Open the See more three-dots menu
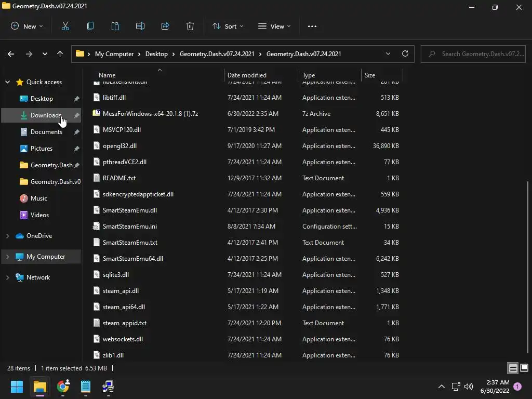Image resolution: width=532 pixels, height=399 pixels. click(x=312, y=26)
